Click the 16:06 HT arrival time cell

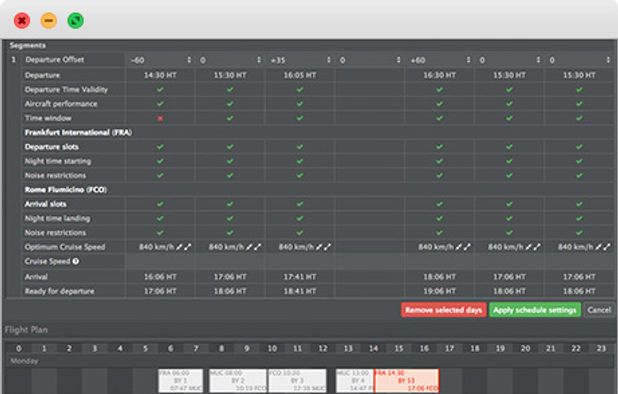pos(160,277)
